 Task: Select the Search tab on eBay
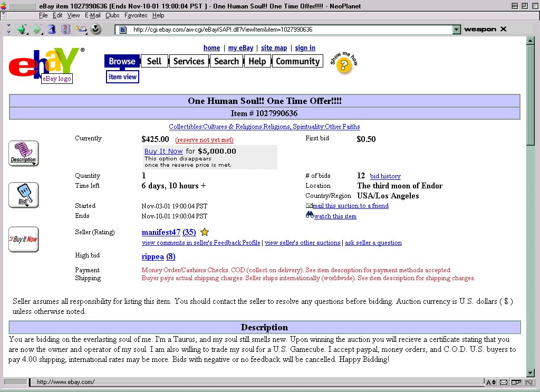point(226,61)
